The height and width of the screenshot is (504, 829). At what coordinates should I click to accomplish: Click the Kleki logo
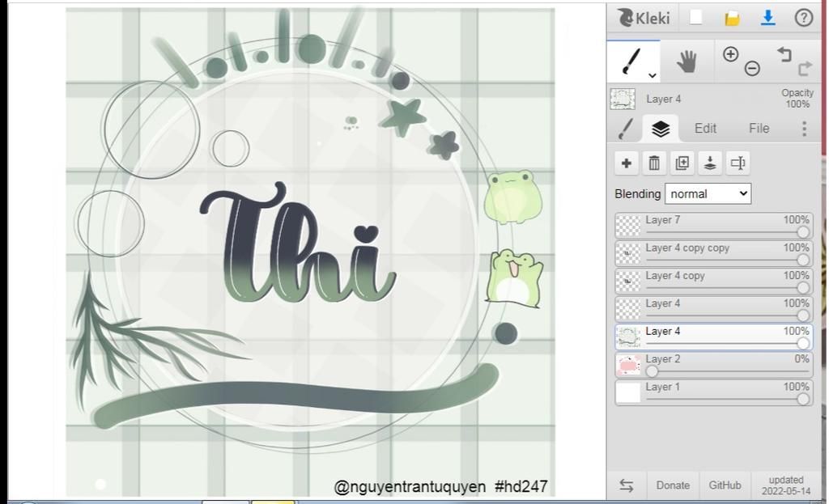644,18
